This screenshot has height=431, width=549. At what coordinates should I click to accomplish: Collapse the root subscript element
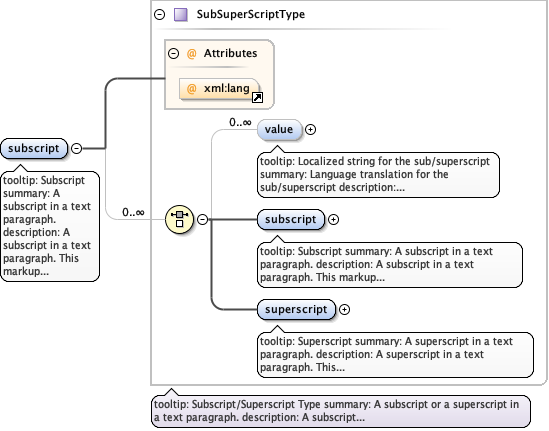tap(76, 148)
